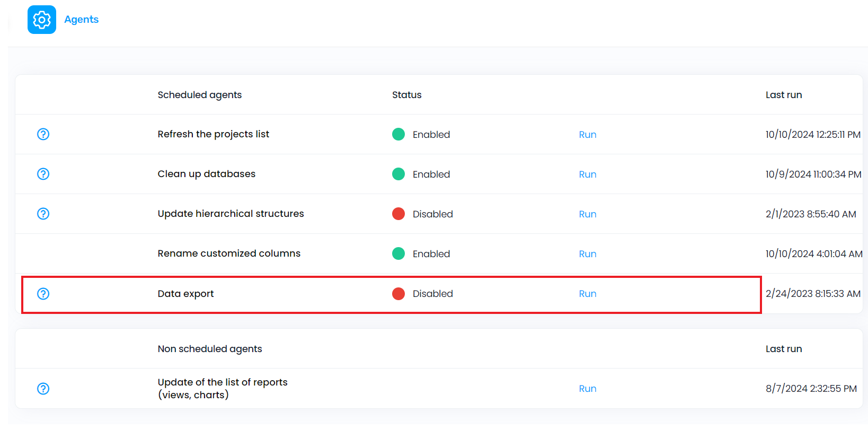Image resolution: width=868 pixels, height=429 pixels.
Task: Click the Agents gear icon
Action: point(42,20)
